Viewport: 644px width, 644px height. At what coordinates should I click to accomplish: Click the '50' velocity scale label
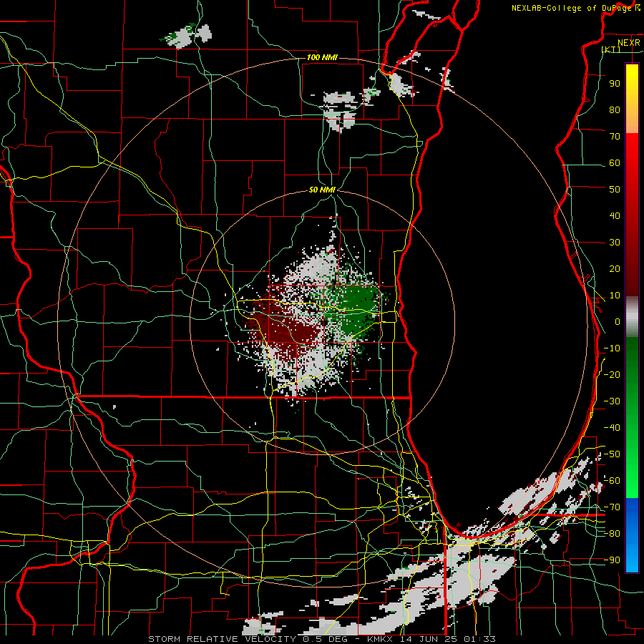[x=615, y=190]
